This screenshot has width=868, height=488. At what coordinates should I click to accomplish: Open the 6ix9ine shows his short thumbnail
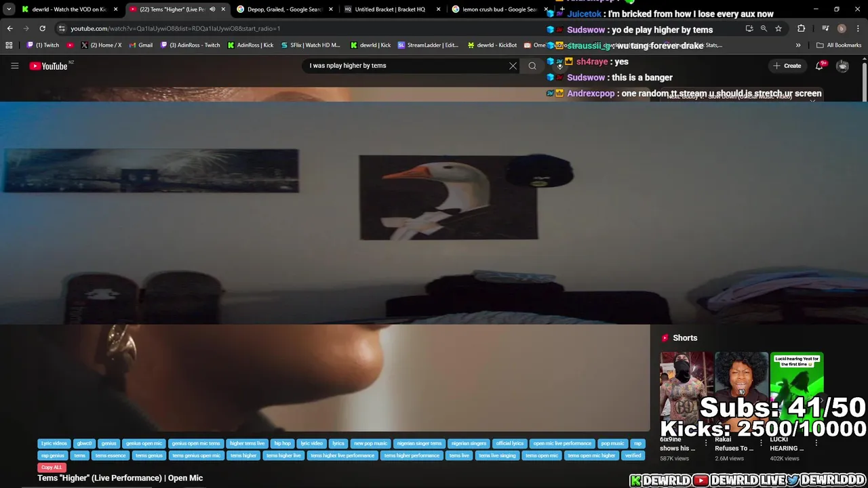(x=686, y=392)
